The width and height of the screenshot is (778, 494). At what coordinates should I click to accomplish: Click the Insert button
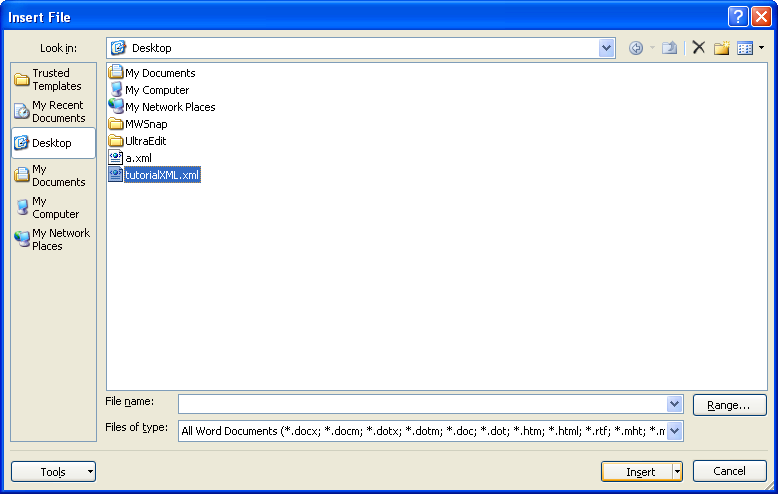coord(637,472)
